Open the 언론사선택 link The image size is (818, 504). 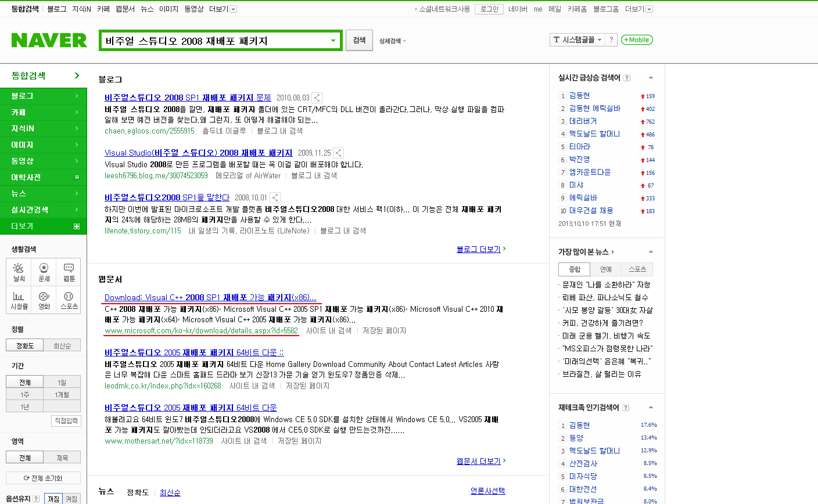(x=487, y=491)
